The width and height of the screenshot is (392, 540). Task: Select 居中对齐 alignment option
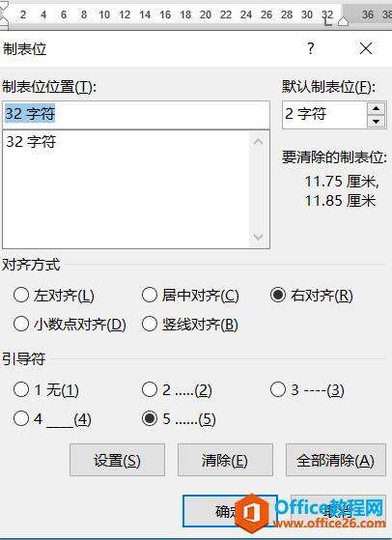click(190, 296)
